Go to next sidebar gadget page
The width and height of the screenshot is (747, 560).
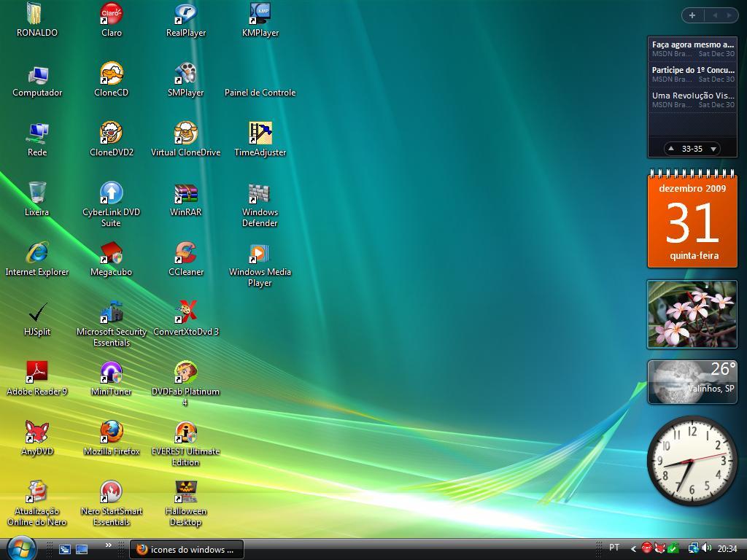[x=729, y=15]
